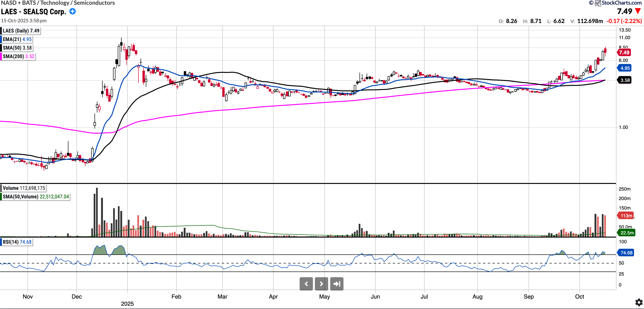
Task: Click the Volume legend label
Action: click(24, 188)
